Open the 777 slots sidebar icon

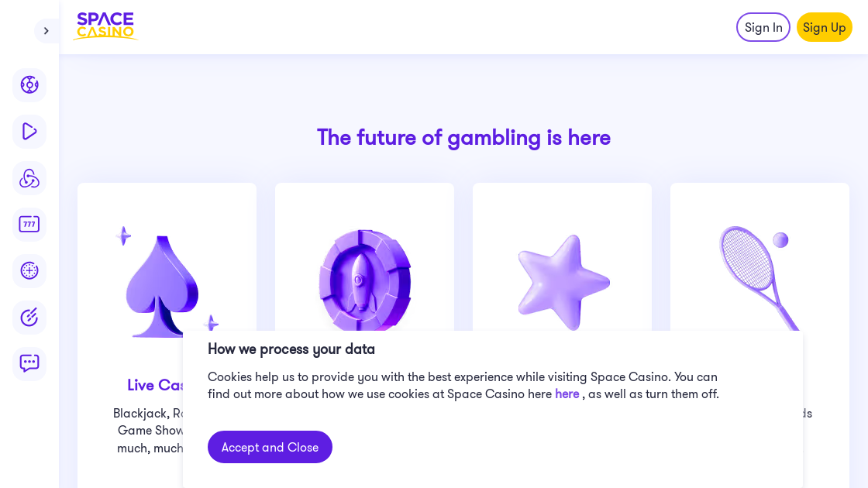point(29,224)
